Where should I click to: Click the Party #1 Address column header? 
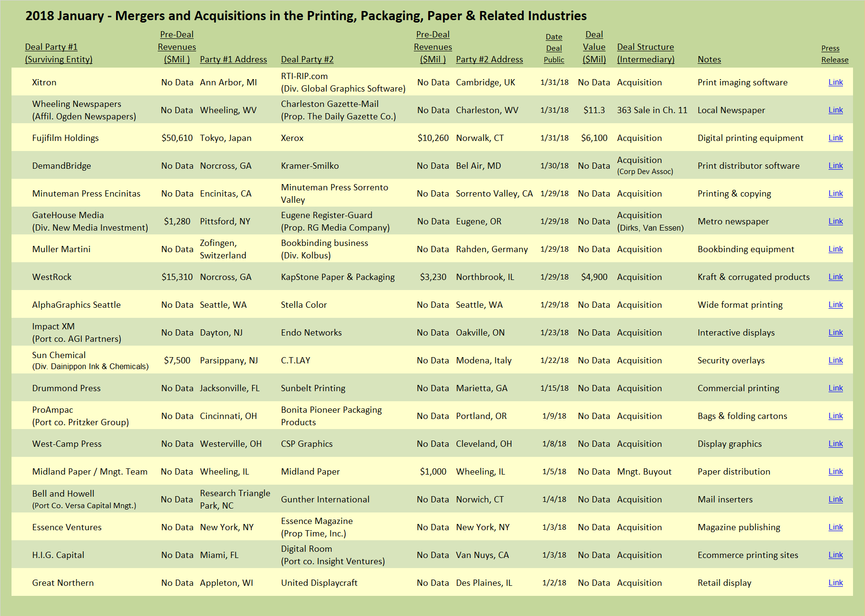click(x=234, y=59)
